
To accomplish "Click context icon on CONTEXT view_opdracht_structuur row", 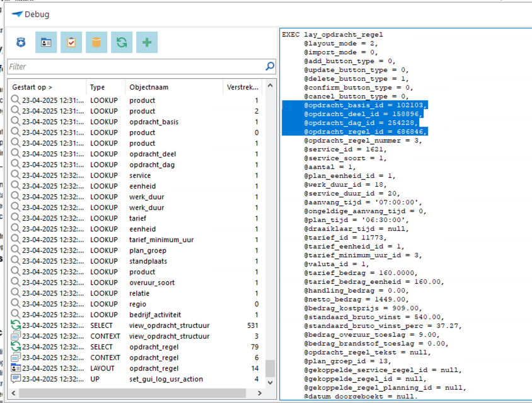I will pos(16,336).
